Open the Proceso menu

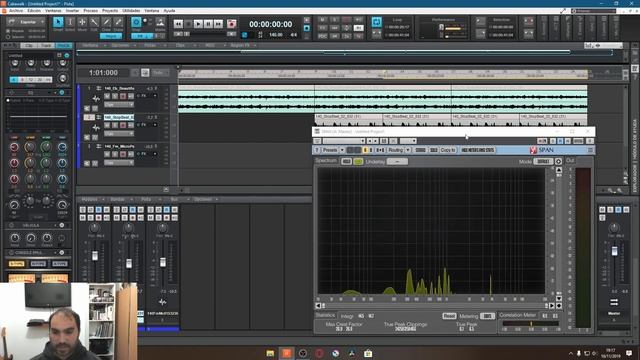tap(91, 11)
